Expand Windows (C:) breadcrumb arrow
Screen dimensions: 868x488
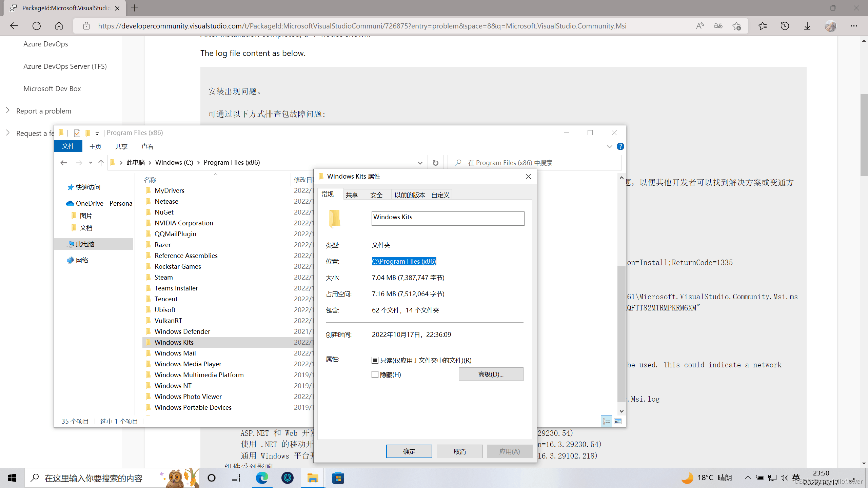198,163
